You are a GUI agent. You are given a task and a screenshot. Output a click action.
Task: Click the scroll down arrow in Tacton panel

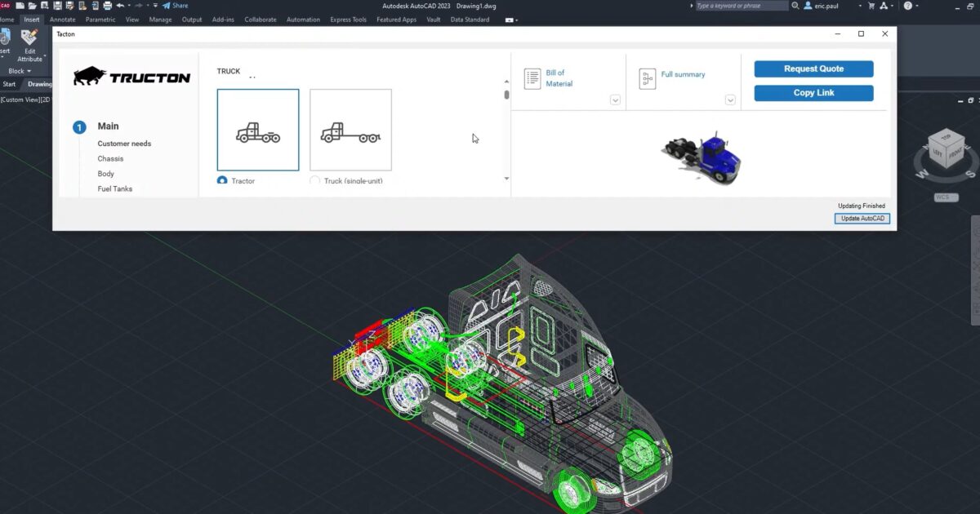pos(506,179)
